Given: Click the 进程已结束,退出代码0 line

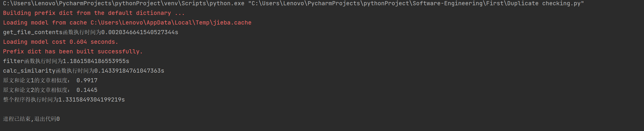Looking at the screenshot, I should (31, 119).
